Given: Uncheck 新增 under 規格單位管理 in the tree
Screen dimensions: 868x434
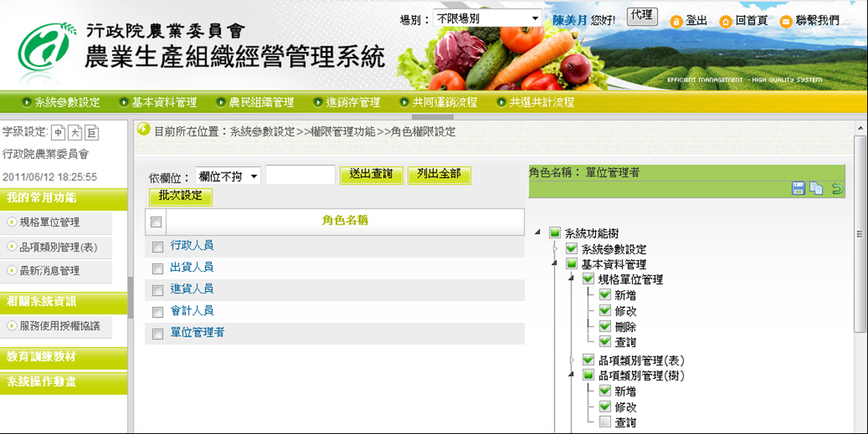Looking at the screenshot, I should (x=605, y=295).
